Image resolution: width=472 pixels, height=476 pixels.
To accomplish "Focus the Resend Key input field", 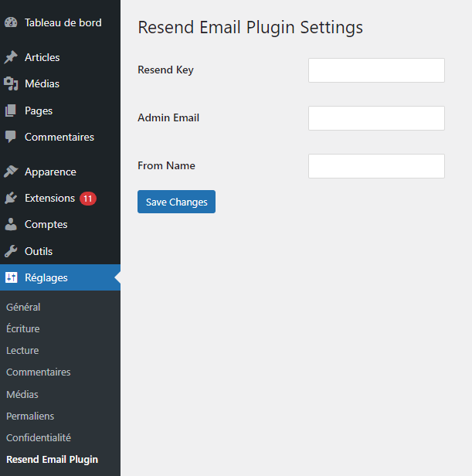I will click(x=376, y=70).
